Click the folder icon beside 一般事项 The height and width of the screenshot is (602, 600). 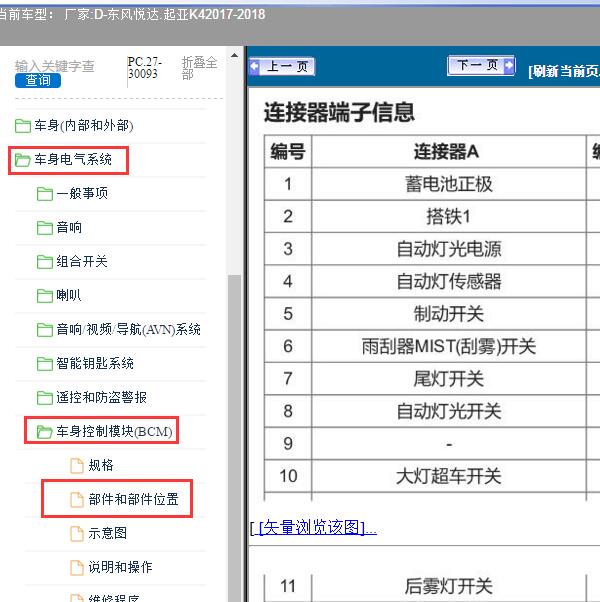pos(45,194)
